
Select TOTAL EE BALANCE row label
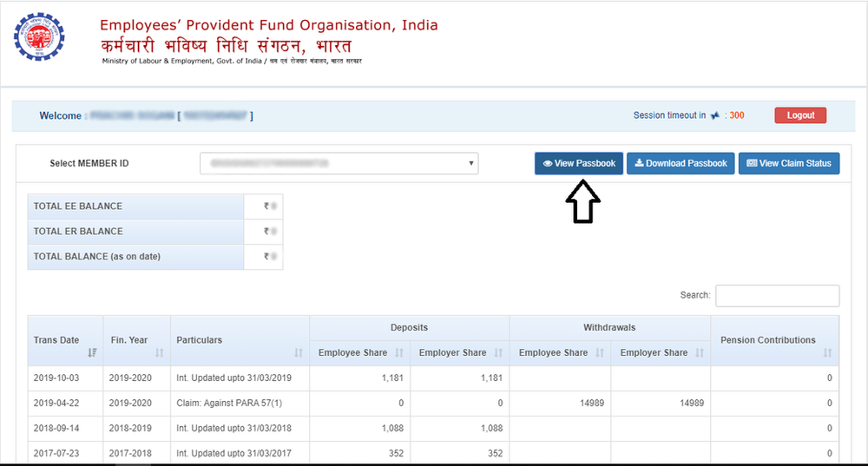[x=78, y=206]
